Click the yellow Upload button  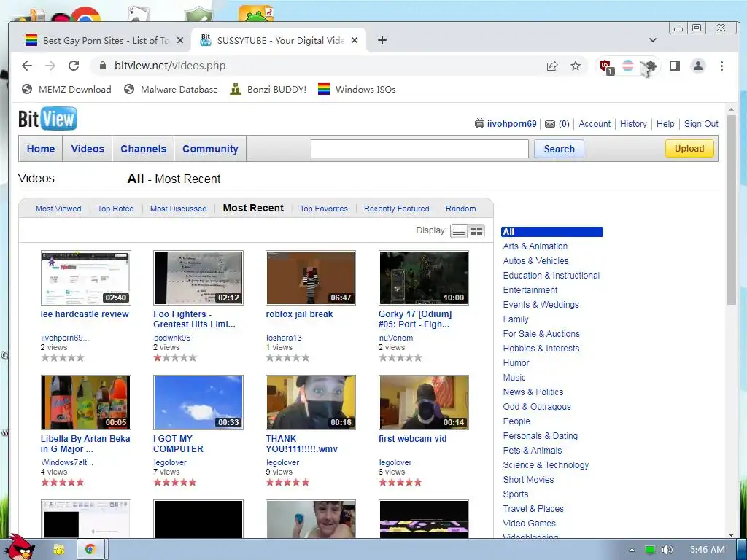click(689, 149)
